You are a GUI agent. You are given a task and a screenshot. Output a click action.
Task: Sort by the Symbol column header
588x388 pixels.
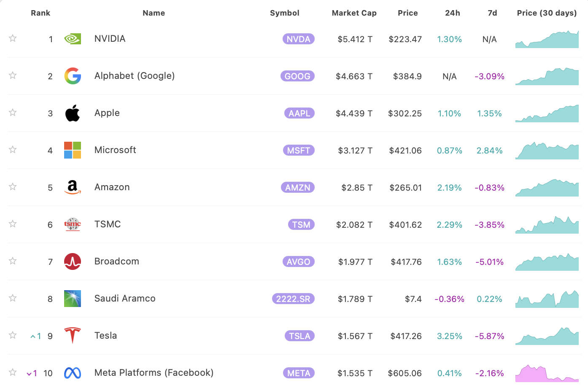(285, 13)
